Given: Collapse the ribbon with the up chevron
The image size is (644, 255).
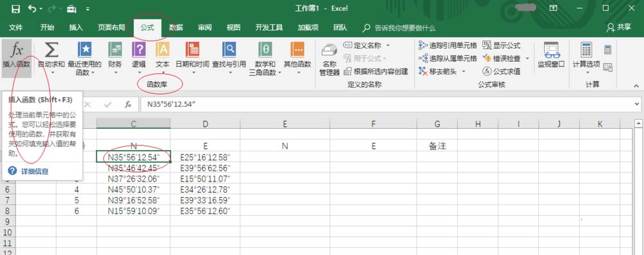Looking at the screenshot, I should click(636, 86).
